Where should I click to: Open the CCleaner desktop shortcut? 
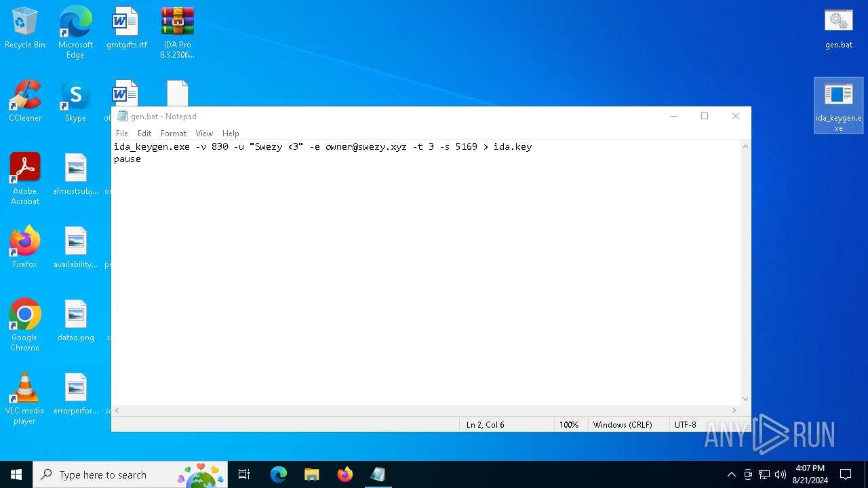click(x=25, y=102)
